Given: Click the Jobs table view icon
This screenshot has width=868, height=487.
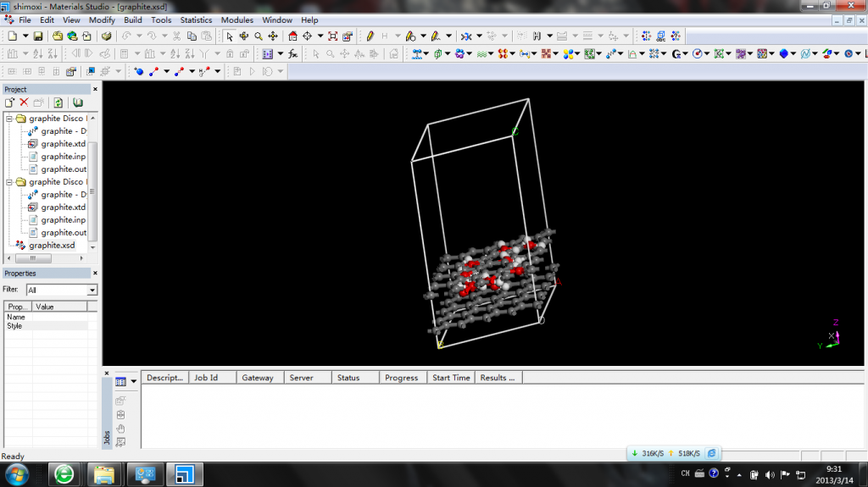Looking at the screenshot, I should pos(120,382).
